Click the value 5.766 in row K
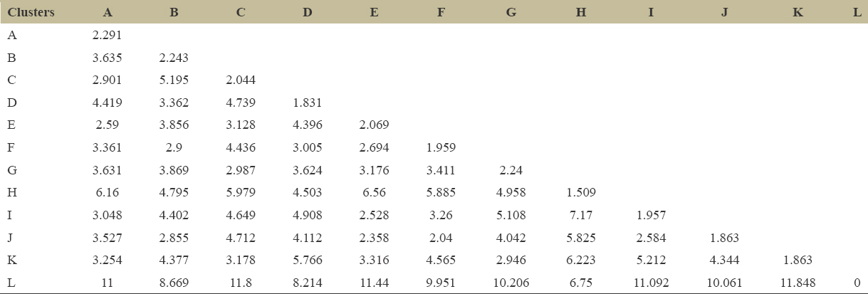868x294 pixels. point(308,260)
